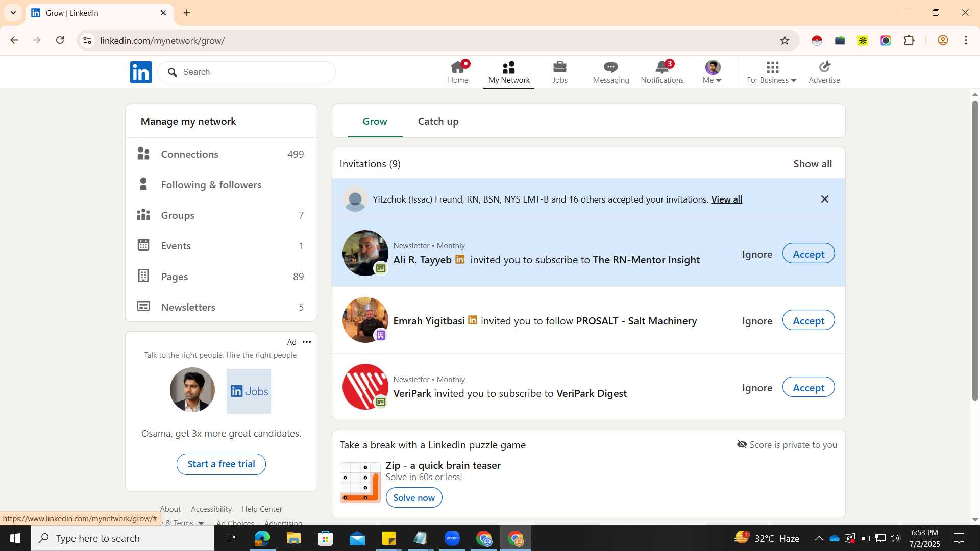Open VeriPark logo thumbnail
Image resolution: width=980 pixels, height=551 pixels.
click(365, 387)
